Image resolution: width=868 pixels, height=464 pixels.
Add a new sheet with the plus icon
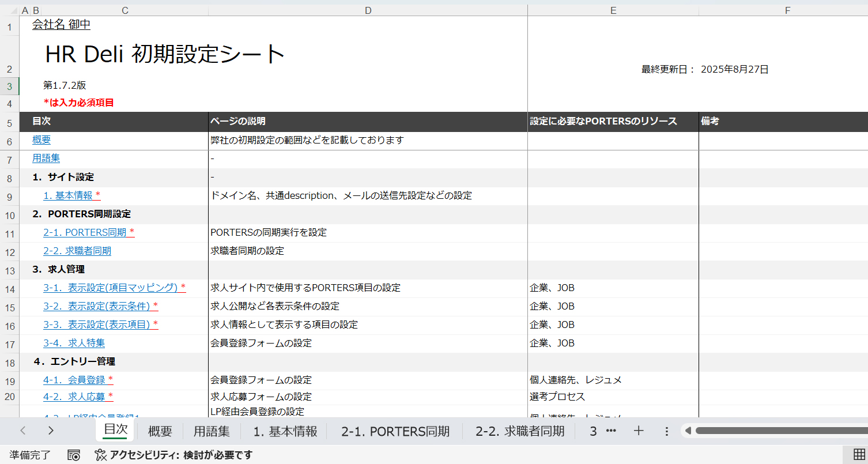coord(638,431)
